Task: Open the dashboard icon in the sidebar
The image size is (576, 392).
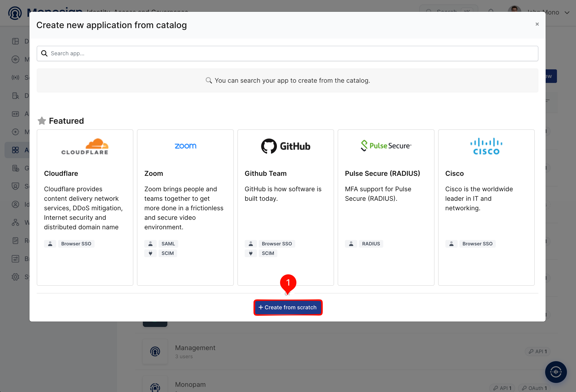Action: pos(15,41)
